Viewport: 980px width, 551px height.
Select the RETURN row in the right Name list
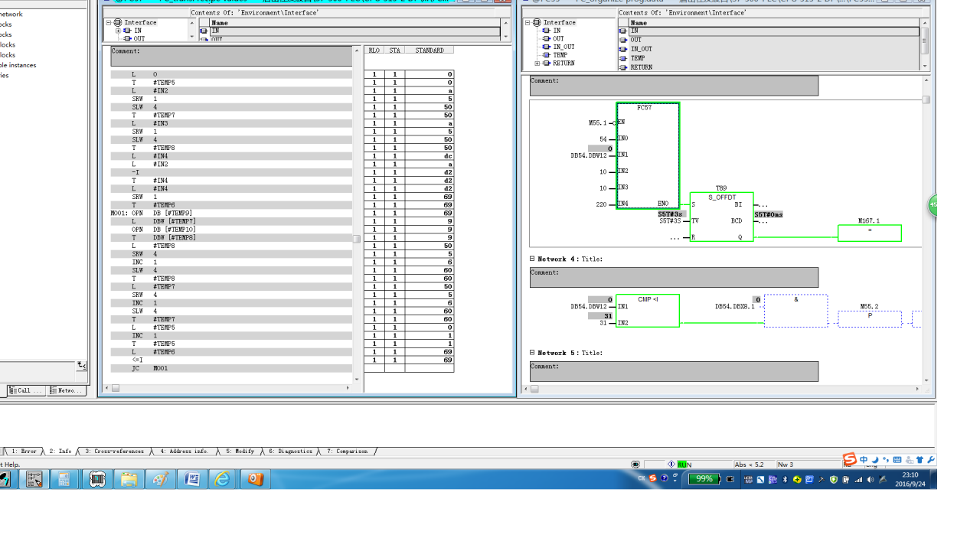(769, 67)
